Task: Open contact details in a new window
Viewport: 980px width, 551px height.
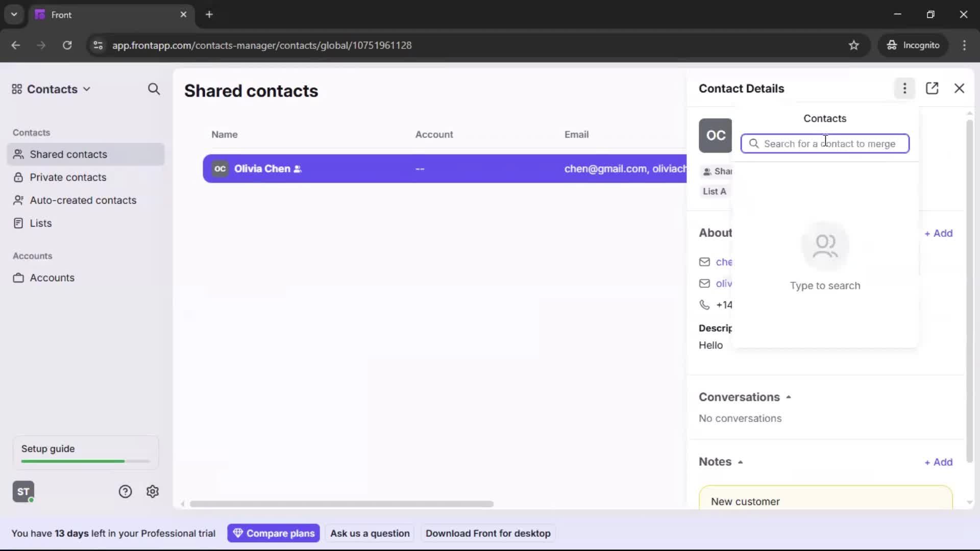Action: point(933,88)
